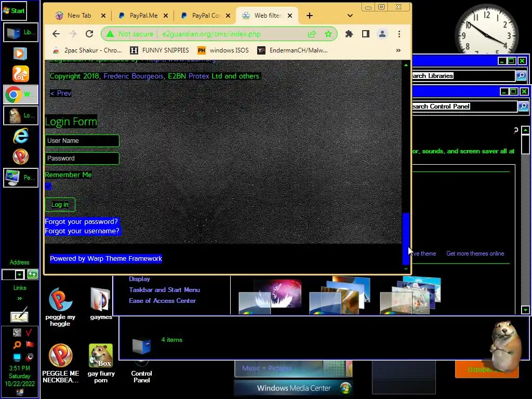Image resolution: width=532 pixels, height=399 pixels.
Task: Select the PEGGLE ME NECKBEA... desktop icon
Action: coord(60,363)
